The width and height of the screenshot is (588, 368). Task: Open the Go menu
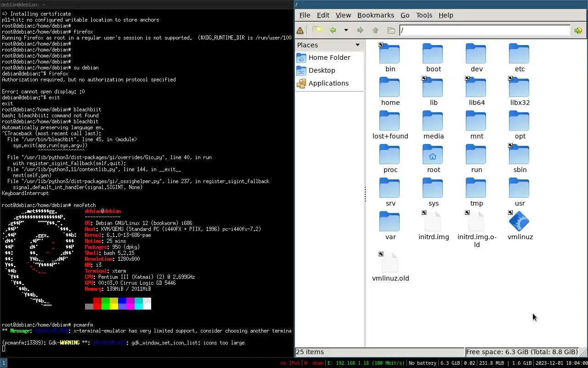(405, 15)
